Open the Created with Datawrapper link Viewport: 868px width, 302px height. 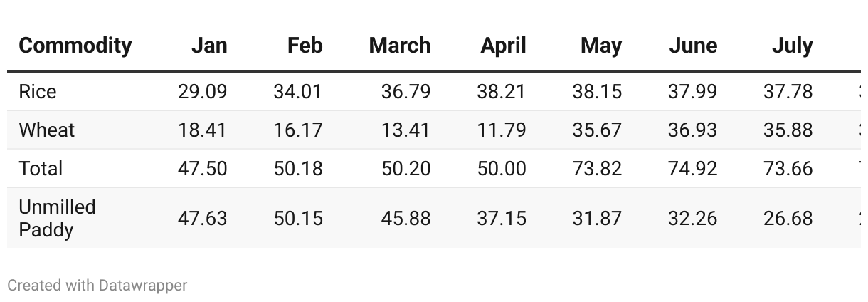tap(97, 286)
